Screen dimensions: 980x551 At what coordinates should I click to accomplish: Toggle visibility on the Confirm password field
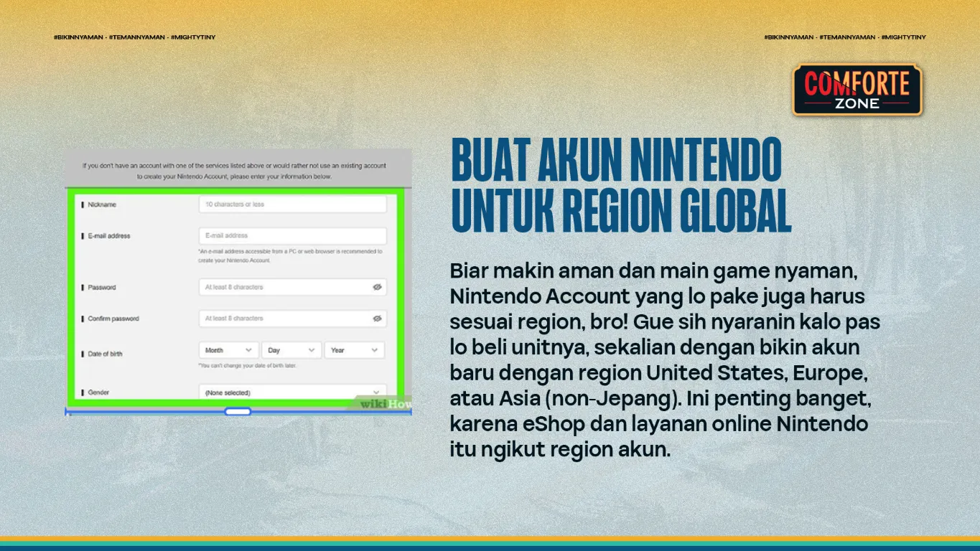click(x=377, y=319)
